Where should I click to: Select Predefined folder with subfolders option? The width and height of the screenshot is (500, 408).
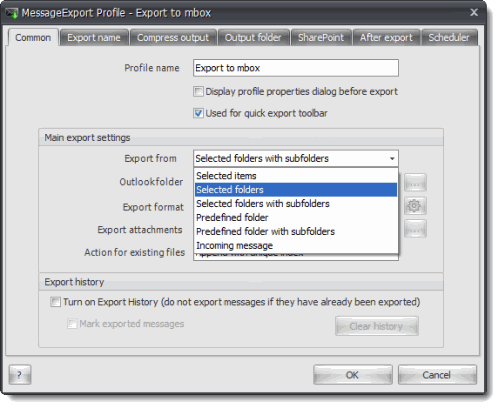click(x=296, y=232)
